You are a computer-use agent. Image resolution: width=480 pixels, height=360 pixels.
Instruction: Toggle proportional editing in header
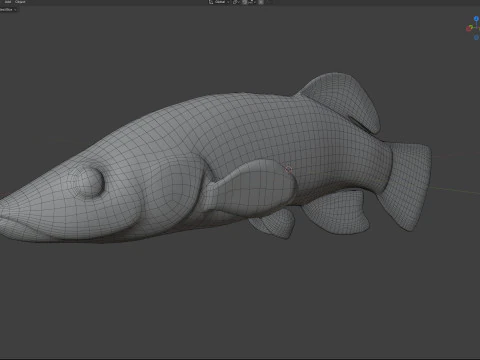261,2
